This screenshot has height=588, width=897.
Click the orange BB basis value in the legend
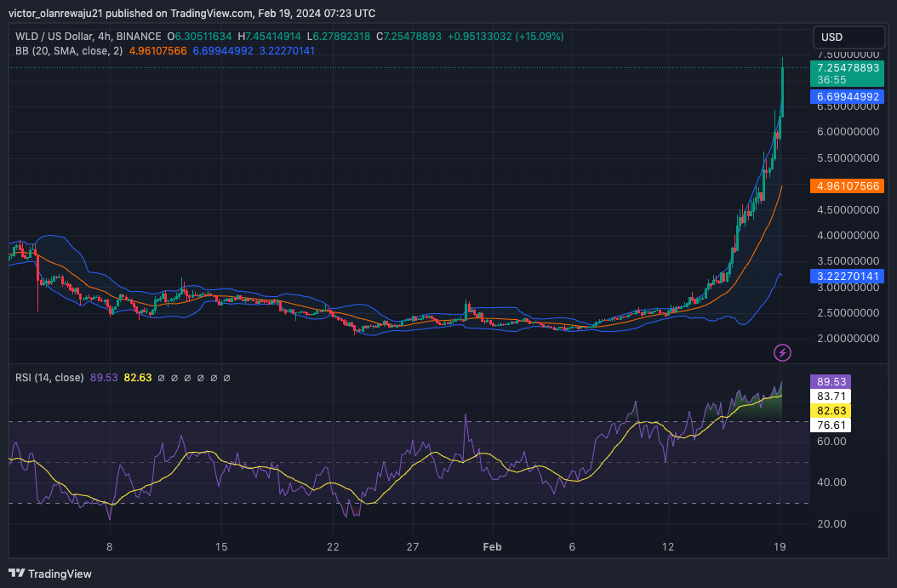pos(158,51)
